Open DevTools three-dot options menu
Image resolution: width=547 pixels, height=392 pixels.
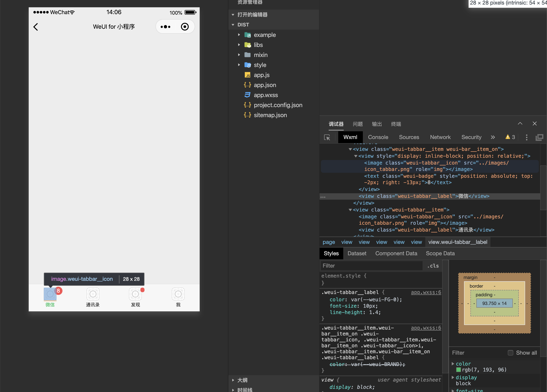click(x=526, y=137)
